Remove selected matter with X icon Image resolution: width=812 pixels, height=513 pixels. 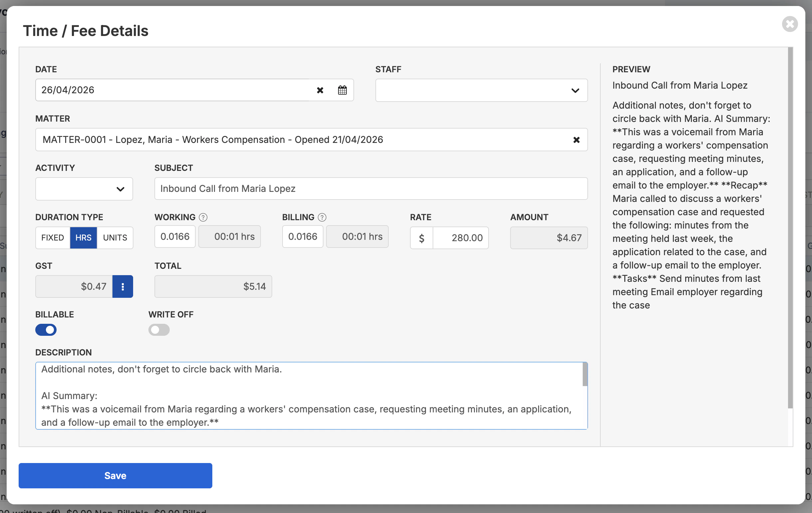click(x=576, y=140)
